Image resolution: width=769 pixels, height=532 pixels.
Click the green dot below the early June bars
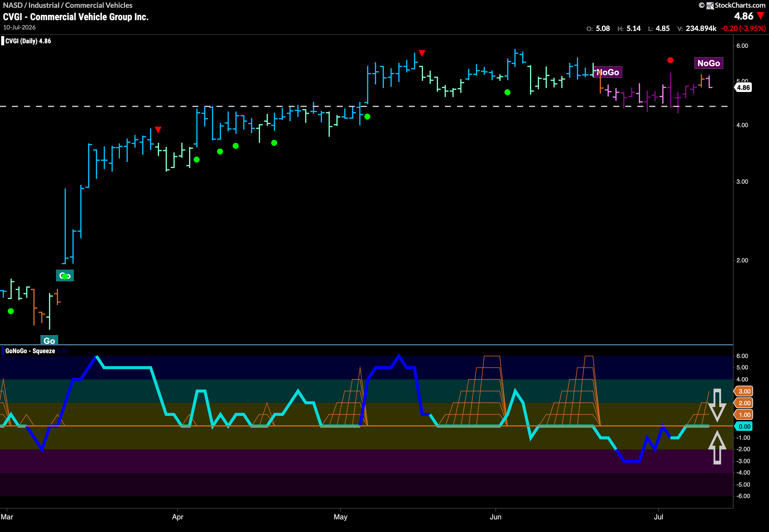507,92
